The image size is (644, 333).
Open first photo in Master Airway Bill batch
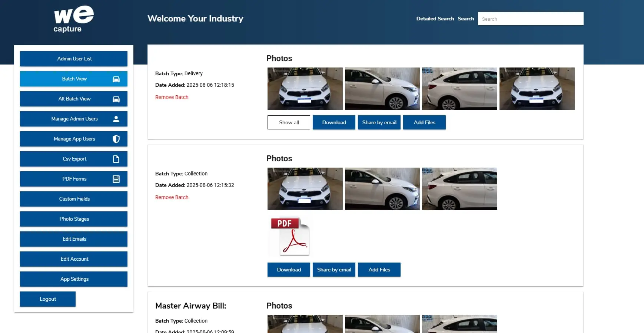[305, 324]
